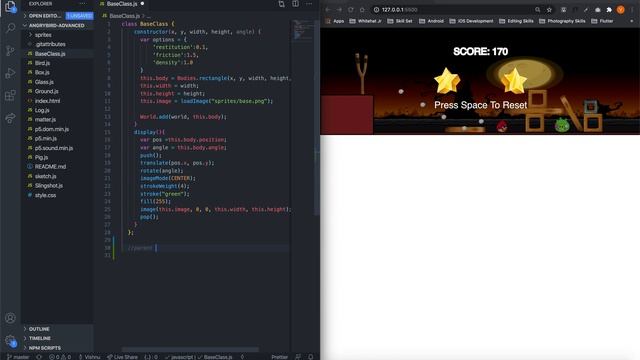Open the Accounts menu in activity bar
Viewport: 640px width, 360px height.
pyautogui.click(x=10, y=318)
